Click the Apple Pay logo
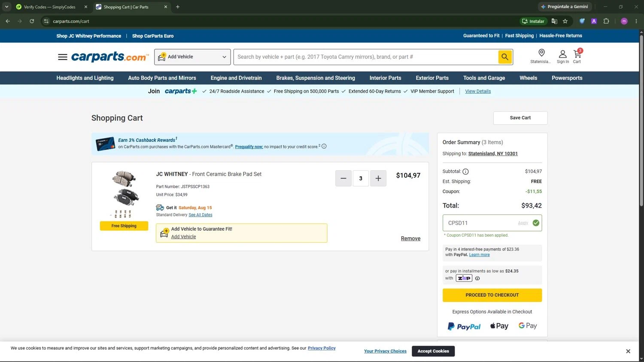The width and height of the screenshot is (644, 362). [x=499, y=326]
